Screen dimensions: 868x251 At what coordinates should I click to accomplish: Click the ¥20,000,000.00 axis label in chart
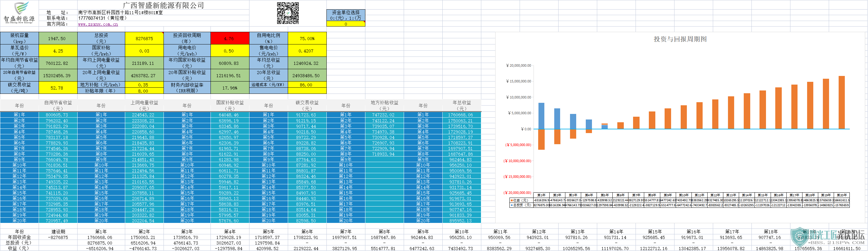pos(518,65)
